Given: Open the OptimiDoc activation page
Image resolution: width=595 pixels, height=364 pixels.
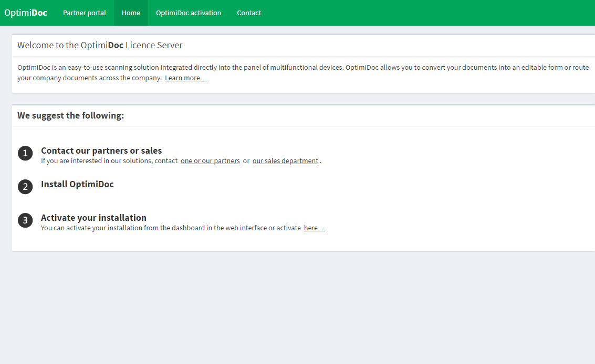Looking at the screenshot, I should point(189,13).
